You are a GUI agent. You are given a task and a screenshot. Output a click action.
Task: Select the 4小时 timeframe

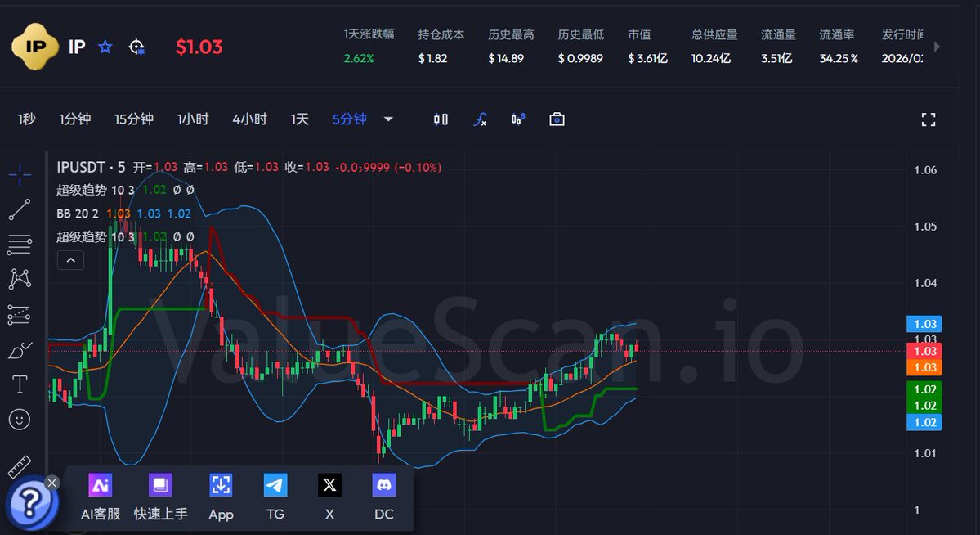click(x=249, y=119)
